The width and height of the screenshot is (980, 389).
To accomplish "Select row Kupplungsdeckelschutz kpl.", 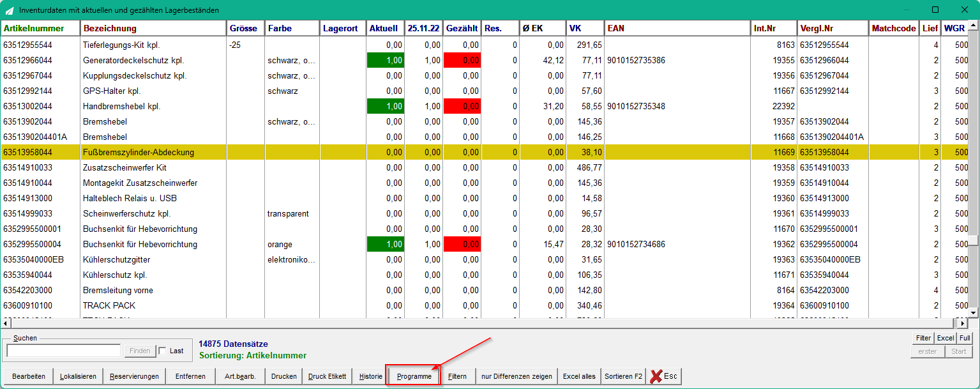I will pyautogui.click(x=484, y=75).
